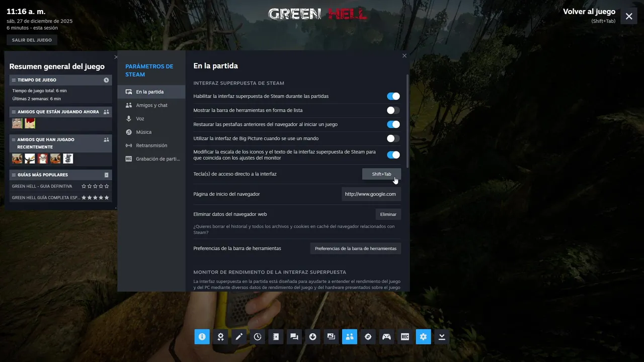Open the notes pencil icon in toolbar
644x362 pixels.
pos(239,337)
